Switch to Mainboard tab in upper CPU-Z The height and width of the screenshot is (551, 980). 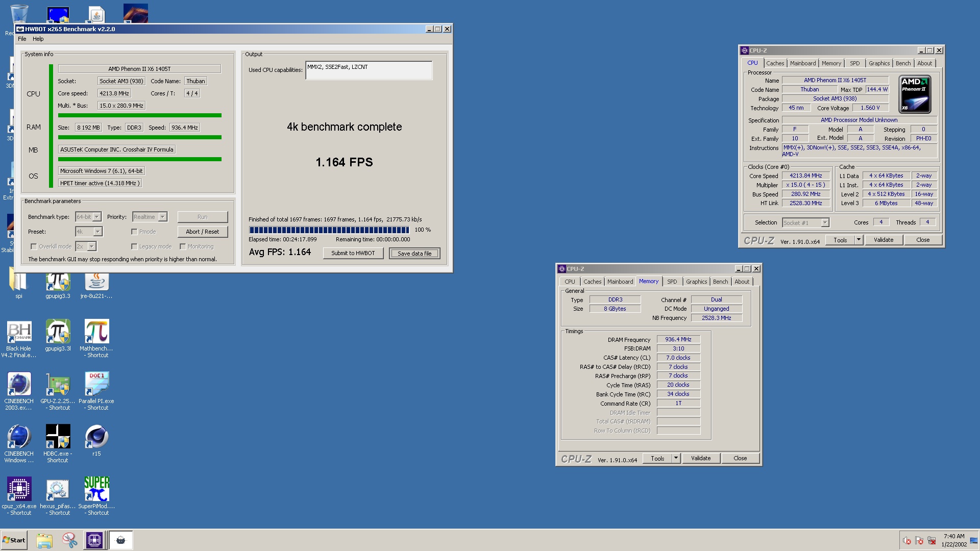tap(803, 63)
